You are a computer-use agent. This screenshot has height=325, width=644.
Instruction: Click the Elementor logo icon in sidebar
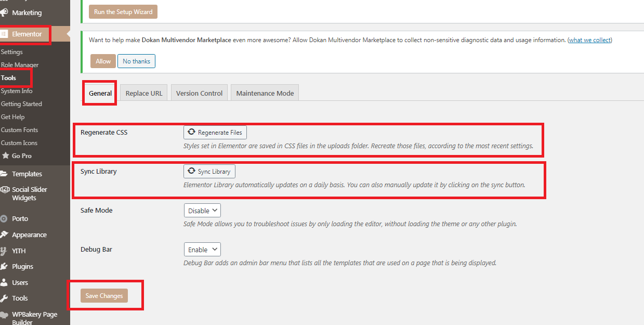pos(4,34)
